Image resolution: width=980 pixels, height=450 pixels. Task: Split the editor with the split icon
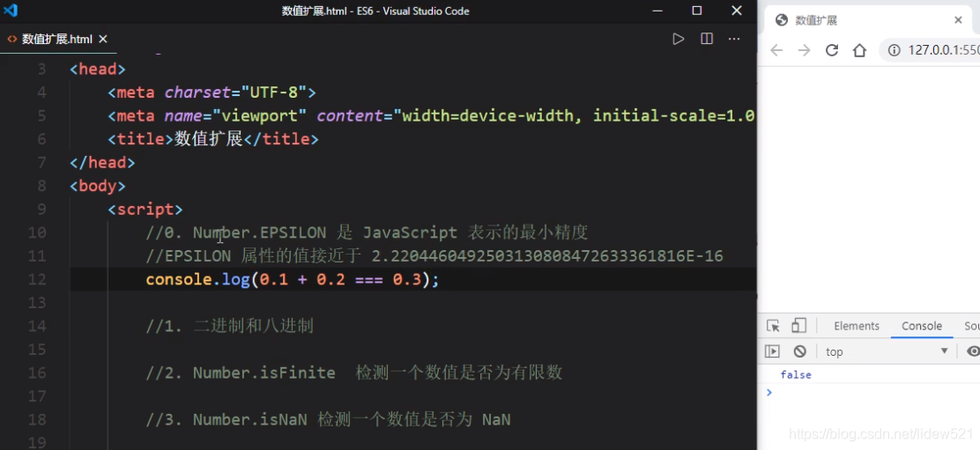[707, 39]
